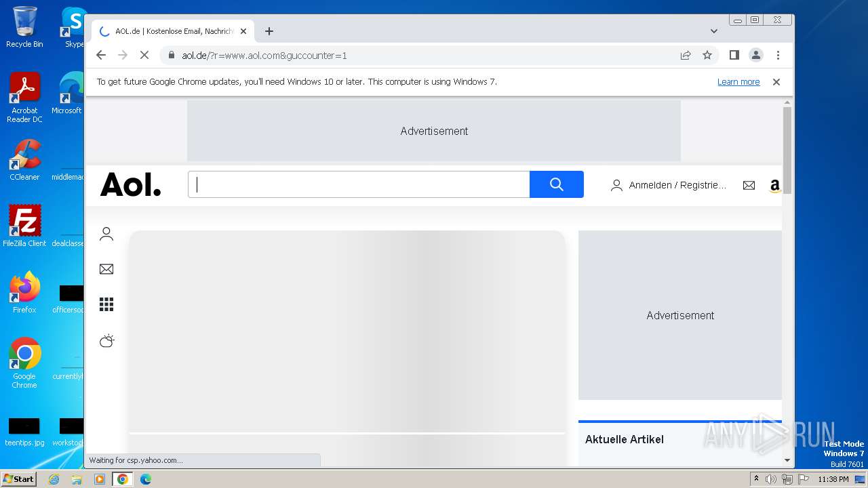Stop loading the page

click(144, 55)
